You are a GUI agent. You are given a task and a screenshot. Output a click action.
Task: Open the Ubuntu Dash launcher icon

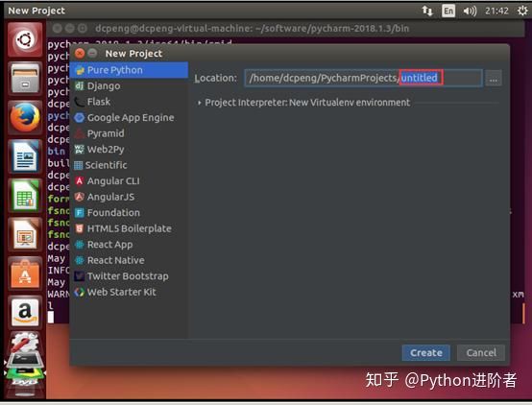coord(25,39)
